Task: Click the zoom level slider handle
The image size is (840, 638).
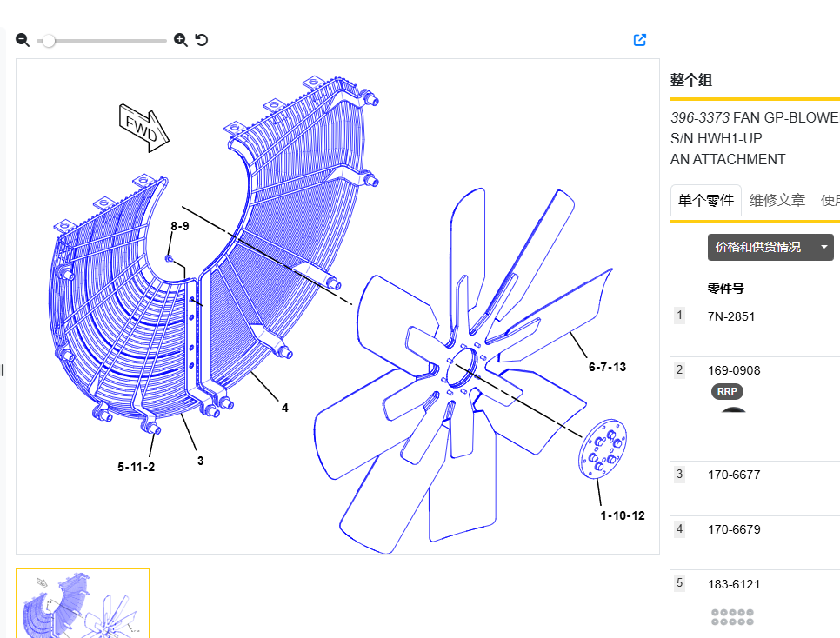Action: pyautogui.click(x=49, y=40)
